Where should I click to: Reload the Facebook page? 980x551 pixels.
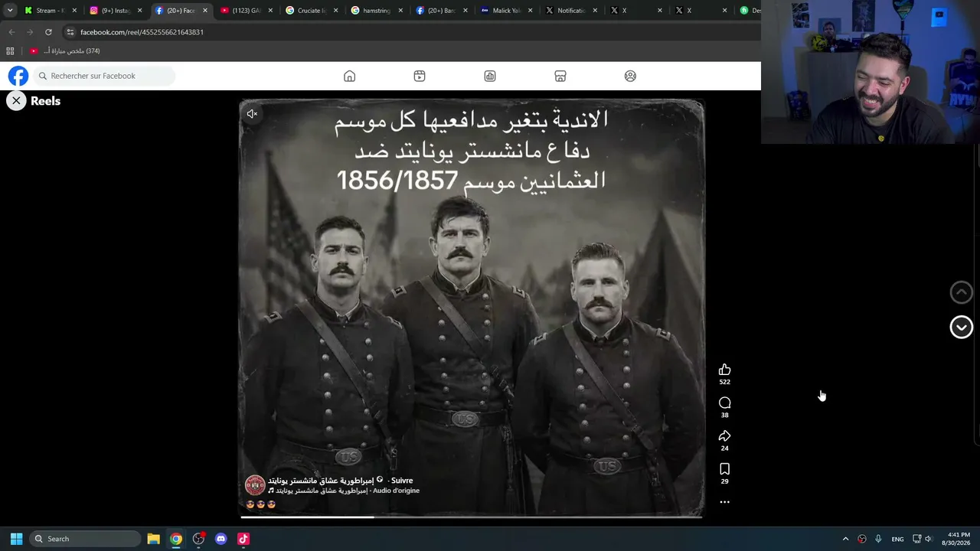coord(48,32)
